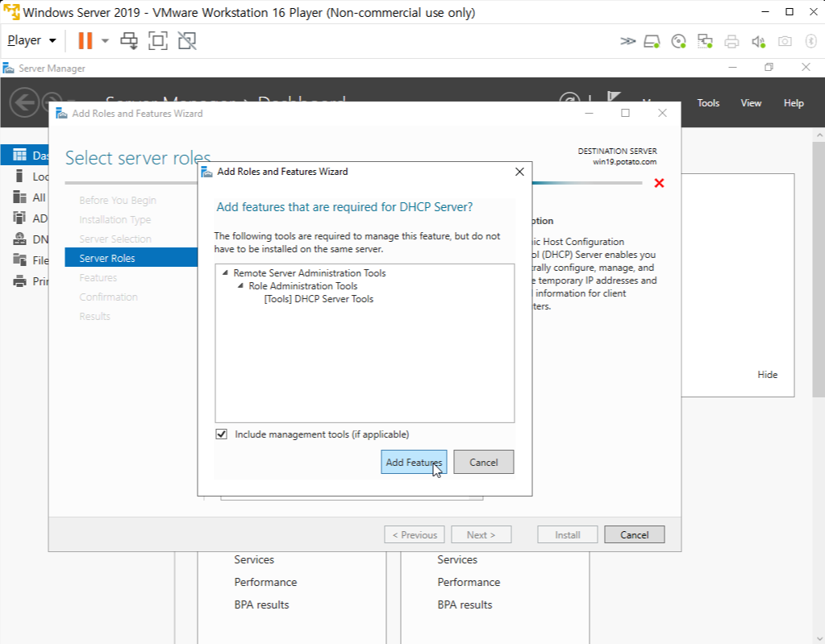Click VMware hard disk device icon

652,41
